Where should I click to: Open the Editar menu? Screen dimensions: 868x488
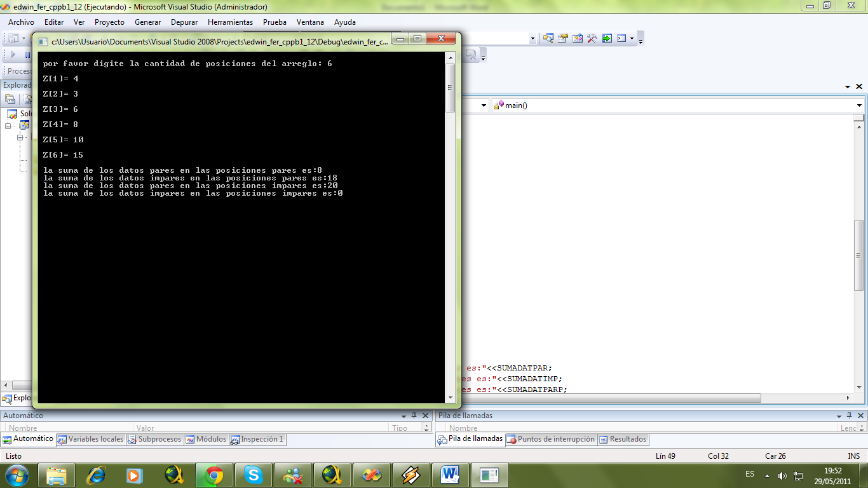[54, 22]
